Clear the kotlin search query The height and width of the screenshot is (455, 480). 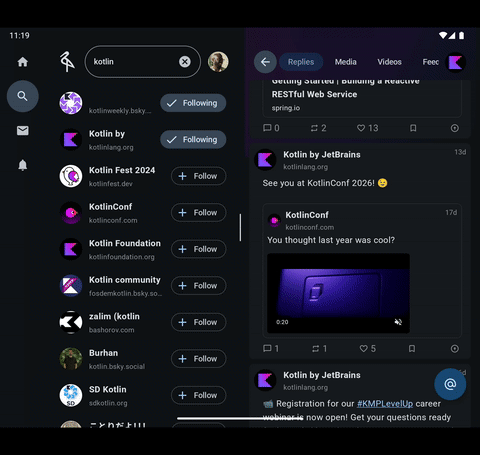click(x=185, y=62)
